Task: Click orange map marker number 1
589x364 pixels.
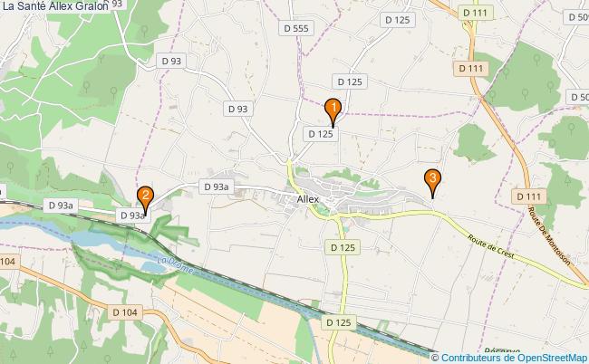Action: [333, 112]
